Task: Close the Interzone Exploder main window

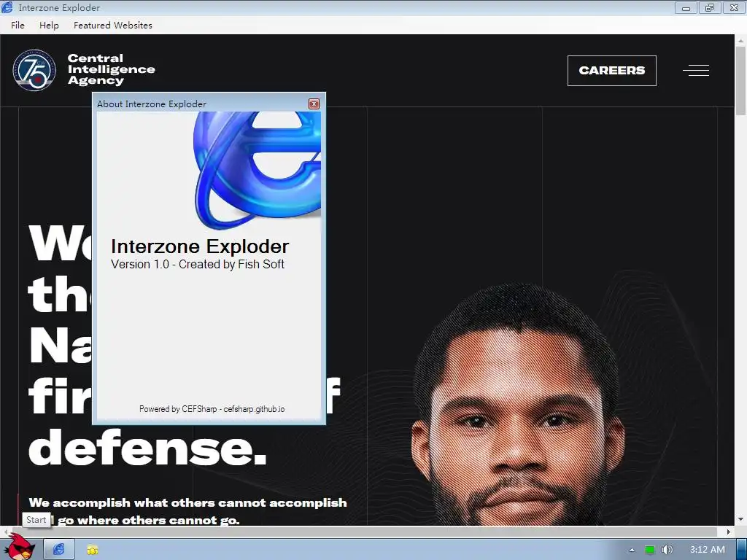Action: (734, 7)
